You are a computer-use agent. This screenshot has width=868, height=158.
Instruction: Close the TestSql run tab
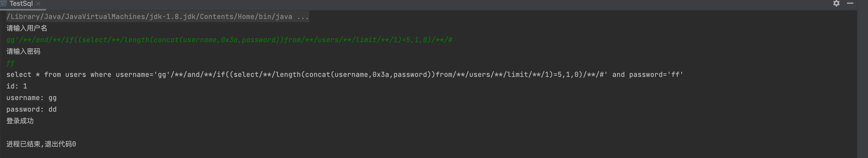[x=38, y=4]
